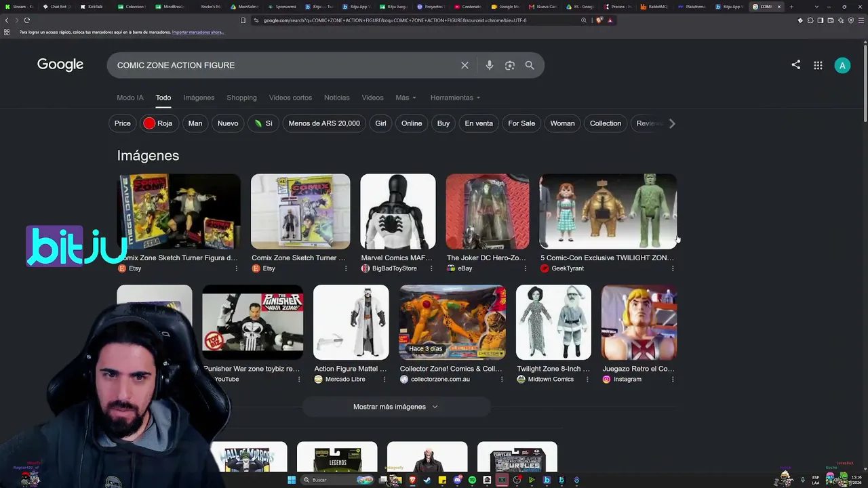The height and width of the screenshot is (488, 868).
Task: Open the Collector Zone Comics thumbnail
Action: coord(452,323)
